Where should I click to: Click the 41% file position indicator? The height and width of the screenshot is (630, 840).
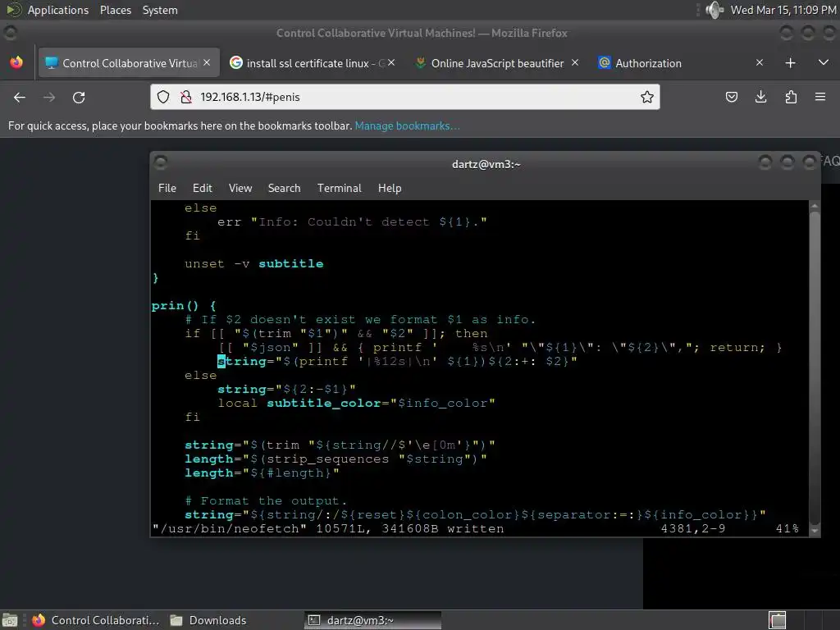point(787,529)
